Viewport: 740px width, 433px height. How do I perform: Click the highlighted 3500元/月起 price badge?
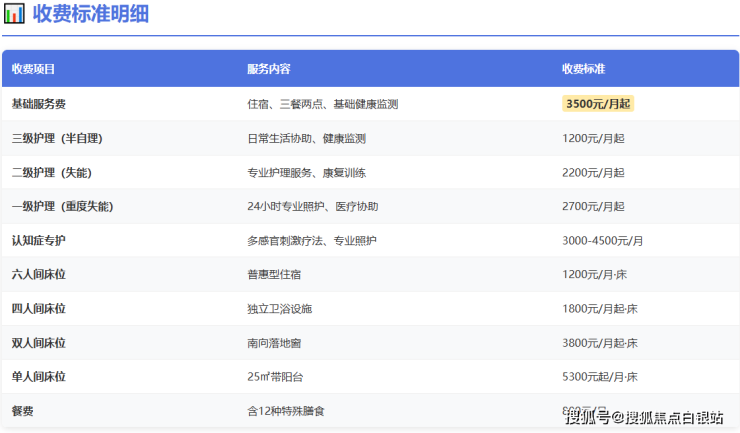tap(597, 104)
